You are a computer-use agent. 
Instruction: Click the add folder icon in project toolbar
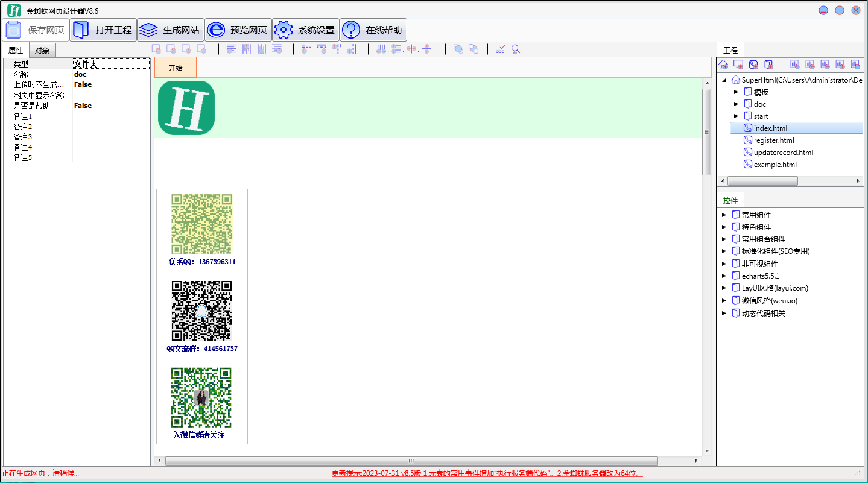(x=768, y=65)
